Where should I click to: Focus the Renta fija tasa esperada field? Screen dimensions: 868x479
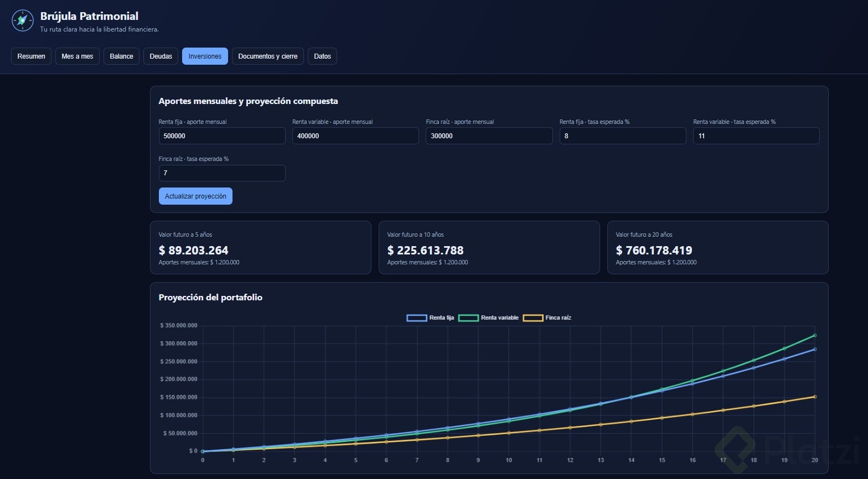623,136
